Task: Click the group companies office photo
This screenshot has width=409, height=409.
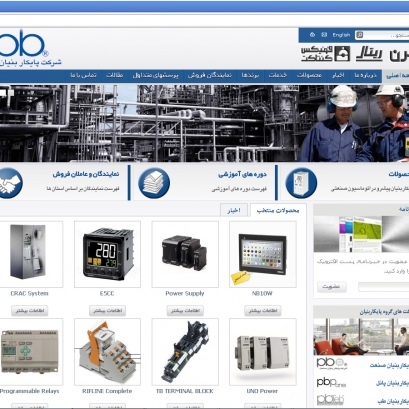Action: pos(361,337)
